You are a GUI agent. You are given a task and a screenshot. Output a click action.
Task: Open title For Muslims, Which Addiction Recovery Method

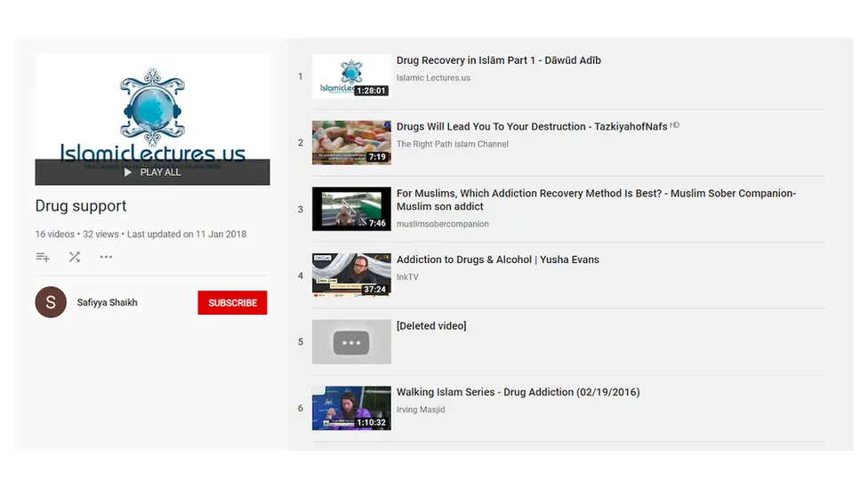596,200
